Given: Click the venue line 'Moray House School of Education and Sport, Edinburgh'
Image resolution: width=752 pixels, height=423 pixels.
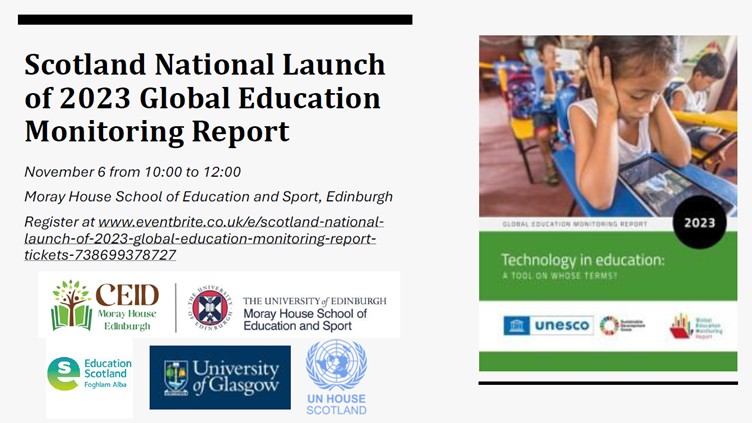Looking at the screenshot, I should [209, 197].
